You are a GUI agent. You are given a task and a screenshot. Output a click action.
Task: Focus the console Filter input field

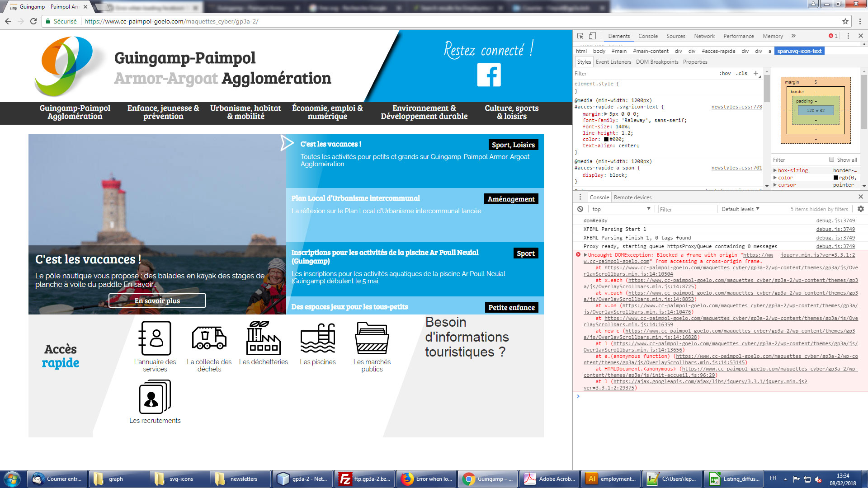(x=687, y=209)
